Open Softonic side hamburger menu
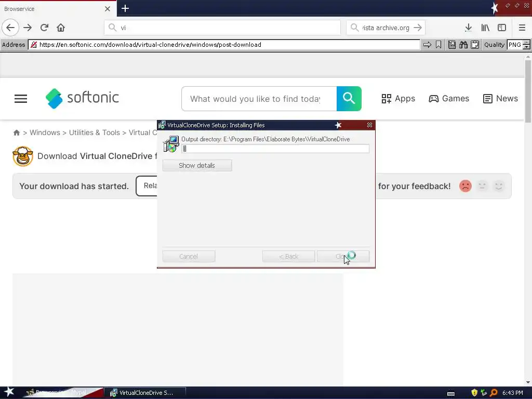 tap(21, 99)
